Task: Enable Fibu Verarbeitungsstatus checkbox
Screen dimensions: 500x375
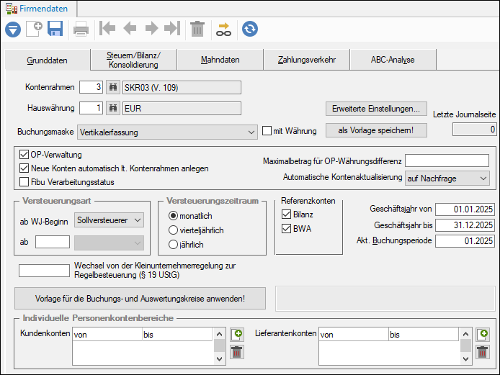Action: coord(24,182)
